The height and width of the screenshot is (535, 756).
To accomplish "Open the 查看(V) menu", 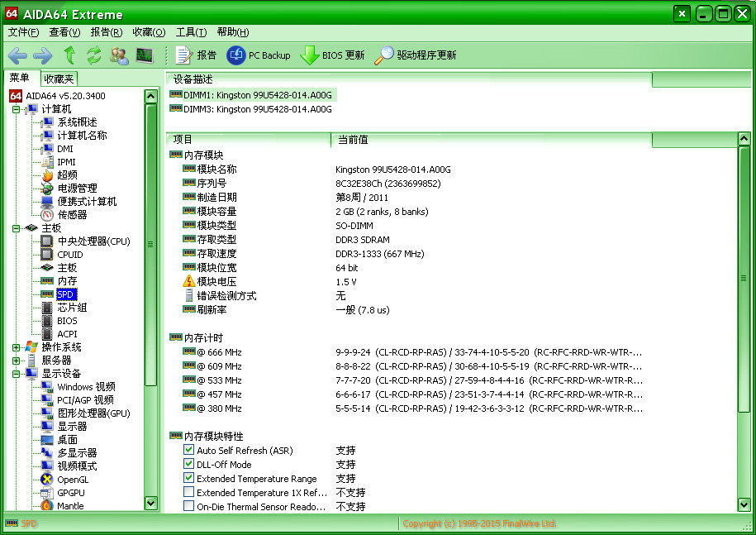I will pos(64,32).
